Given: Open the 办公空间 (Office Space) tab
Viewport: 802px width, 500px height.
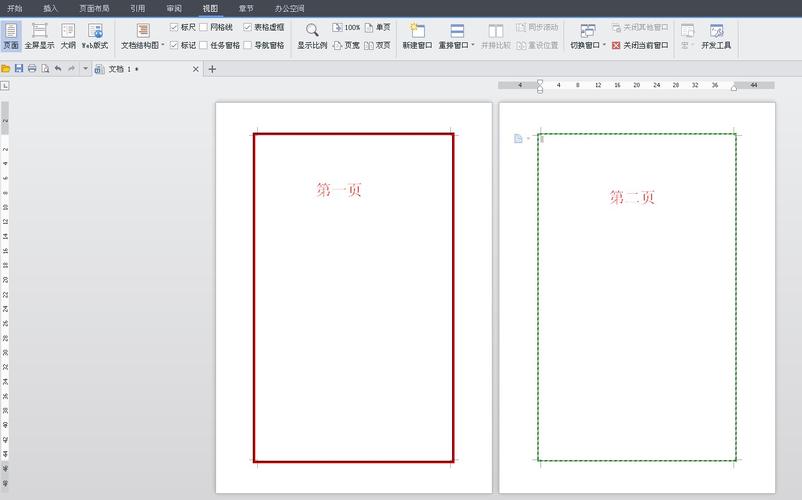Looking at the screenshot, I should point(289,8).
